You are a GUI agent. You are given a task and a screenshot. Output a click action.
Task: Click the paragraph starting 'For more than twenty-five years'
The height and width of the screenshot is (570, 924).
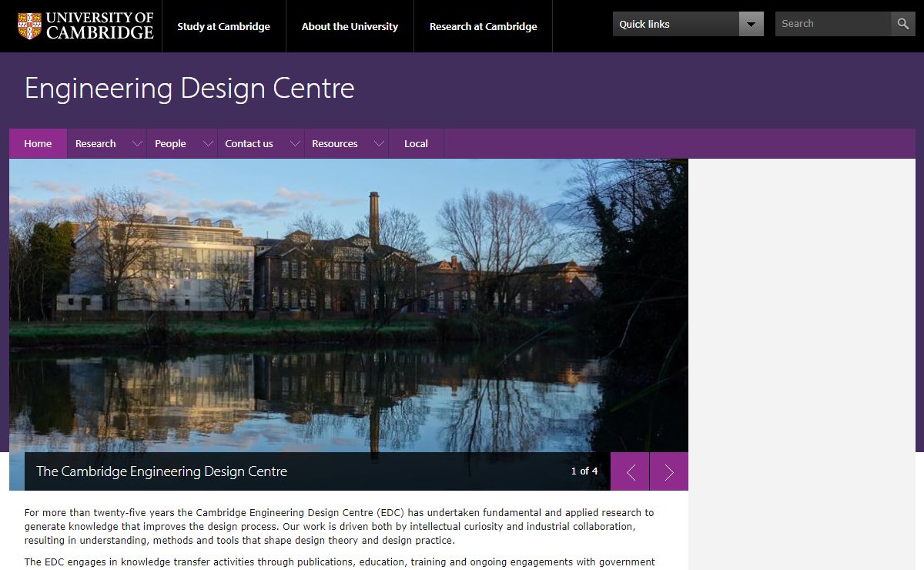click(x=339, y=526)
